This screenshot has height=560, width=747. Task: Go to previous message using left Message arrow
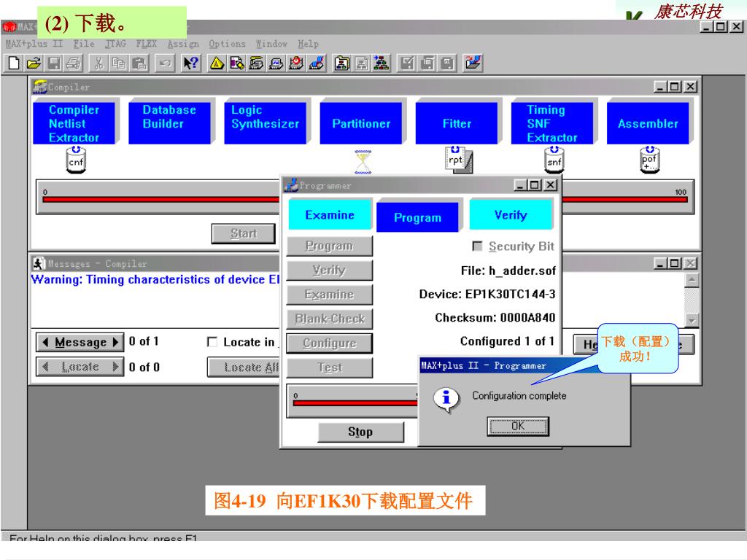pyautogui.click(x=45, y=342)
